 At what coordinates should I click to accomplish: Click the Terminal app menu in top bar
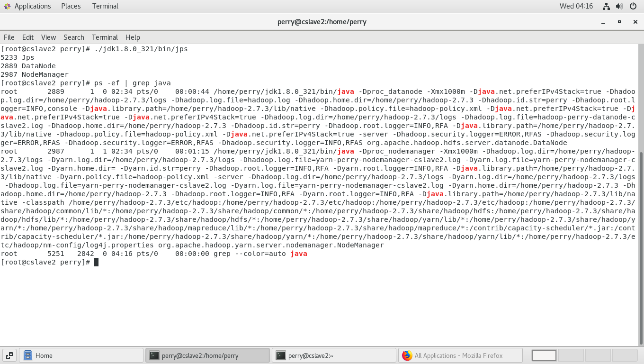point(105,6)
